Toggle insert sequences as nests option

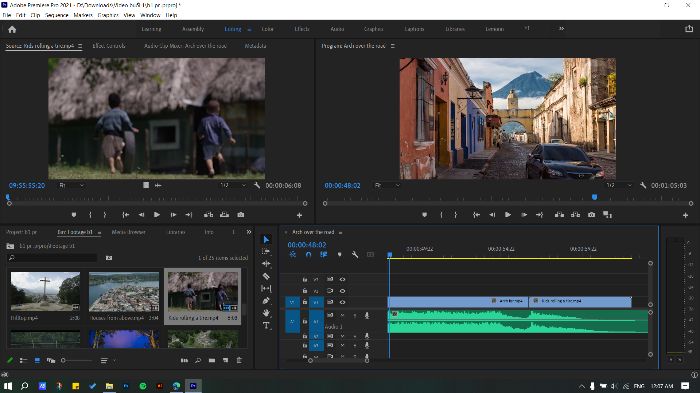coord(293,255)
